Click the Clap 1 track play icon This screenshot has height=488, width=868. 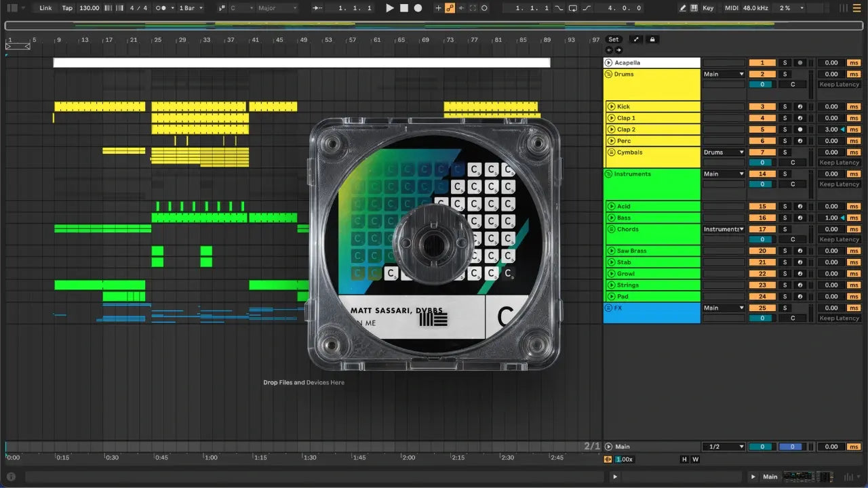pyautogui.click(x=611, y=118)
